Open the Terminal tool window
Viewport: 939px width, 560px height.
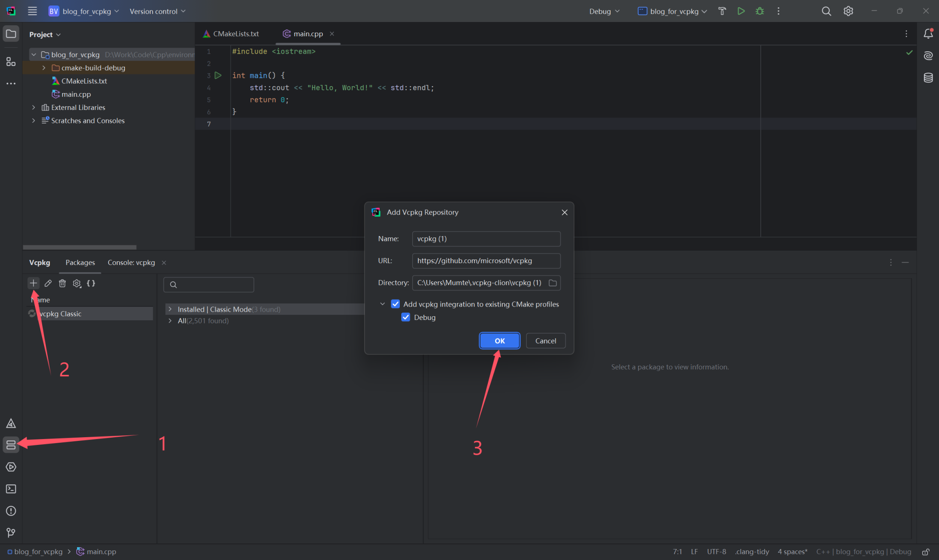(11, 489)
